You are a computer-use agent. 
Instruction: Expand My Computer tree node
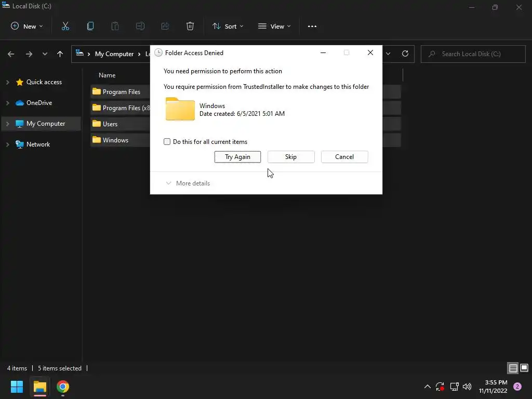point(8,124)
